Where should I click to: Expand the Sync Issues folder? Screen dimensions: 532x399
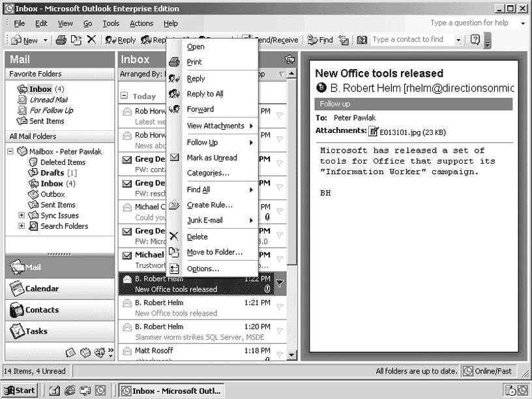tap(22, 215)
